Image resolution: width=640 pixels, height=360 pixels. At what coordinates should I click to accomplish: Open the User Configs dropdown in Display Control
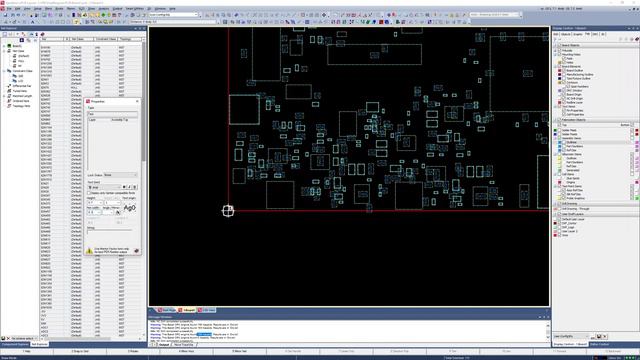pyautogui.click(x=571, y=336)
